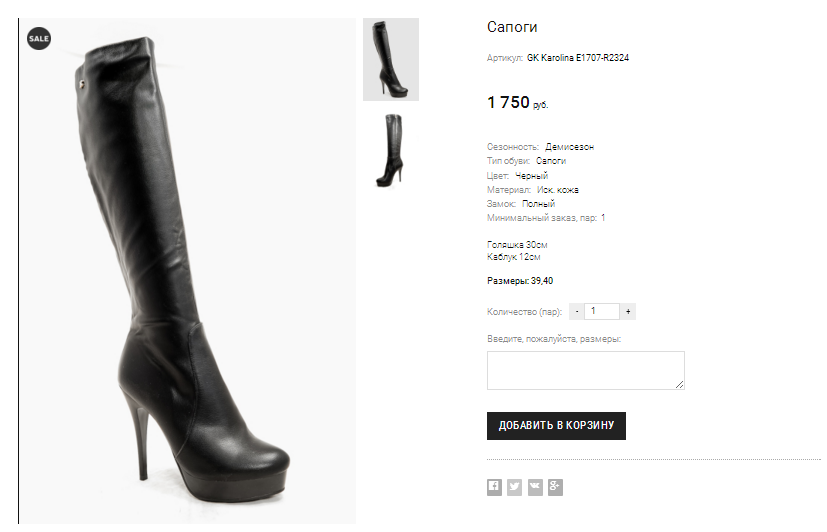Decrease pair quantity with minus button
Screen dimensions: 827x532
coord(577,312)
